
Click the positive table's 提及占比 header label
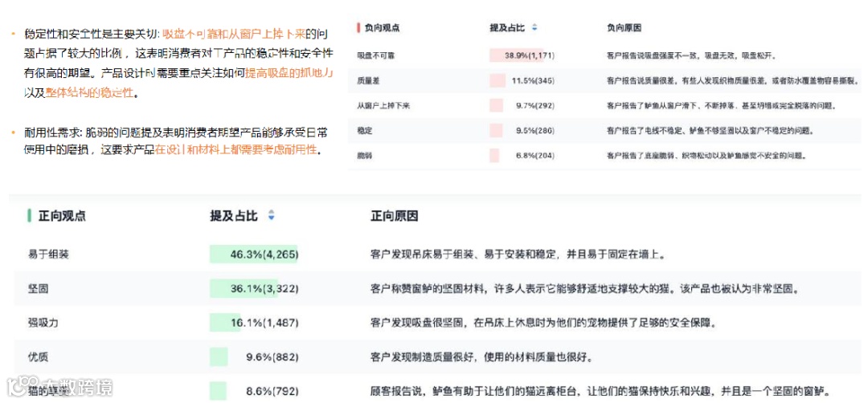point(234,216)
